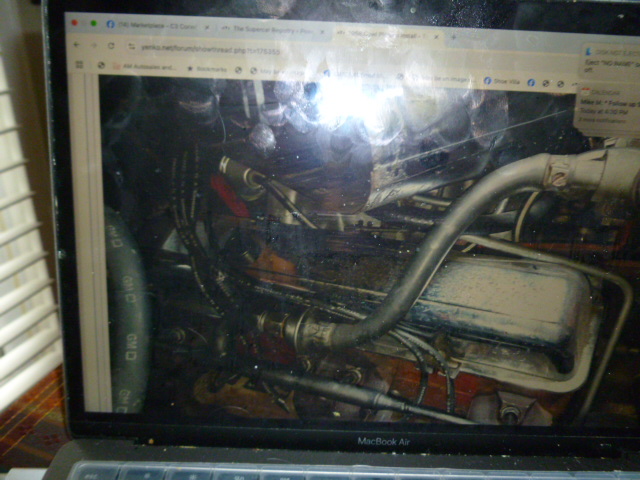Reload the current page
This screenshot has height=480, width=640.
(110, 46)
